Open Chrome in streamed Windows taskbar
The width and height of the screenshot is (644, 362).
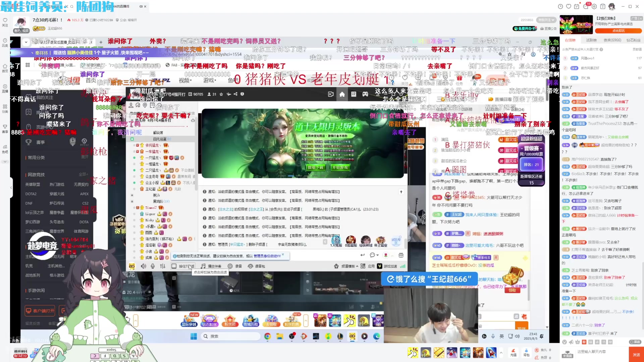(x=267, y=336)
